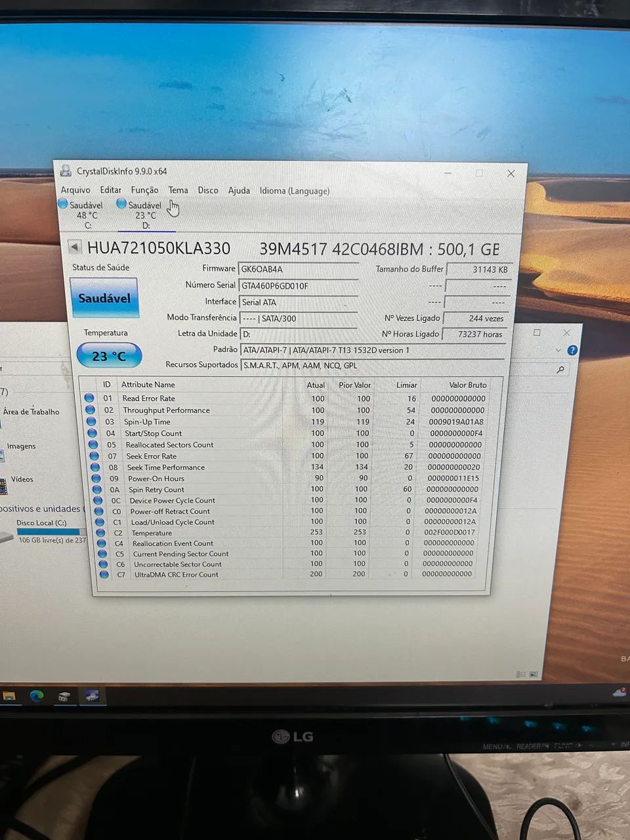Open the Editar menu

pyautogui.click(x=110, y=190)
